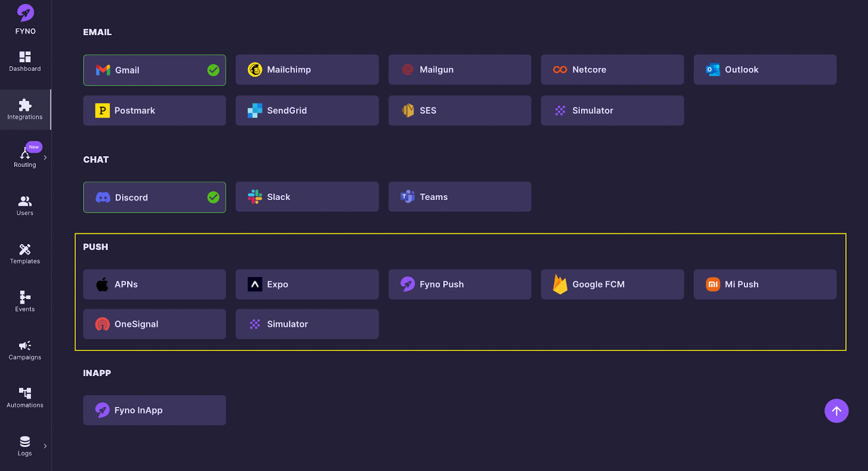Open the Dashboard from the sidebar
The height and width of the screenshot is (471, 868).
pyautogui.click(x=25, y=61)
